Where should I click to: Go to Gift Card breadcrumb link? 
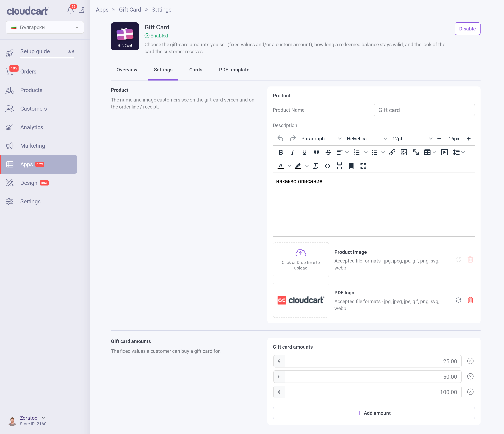point(130,10)
